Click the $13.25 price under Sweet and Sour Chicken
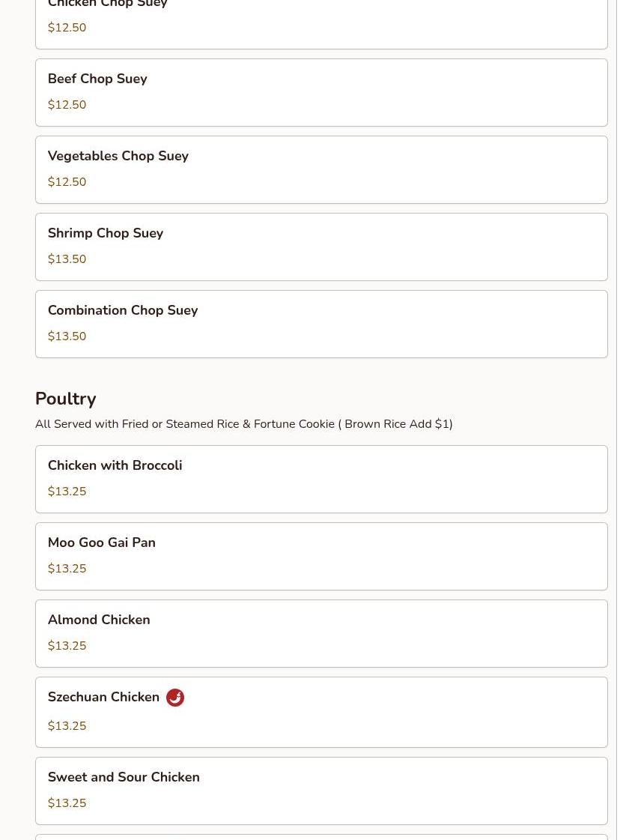This screenshot has width=632, height=840. click(67, 803)
